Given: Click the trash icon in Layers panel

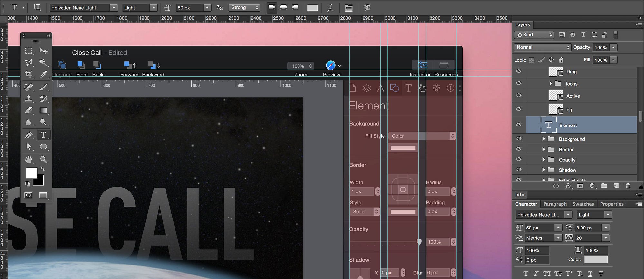Looking at the screenshot, I should coord(628,186).
